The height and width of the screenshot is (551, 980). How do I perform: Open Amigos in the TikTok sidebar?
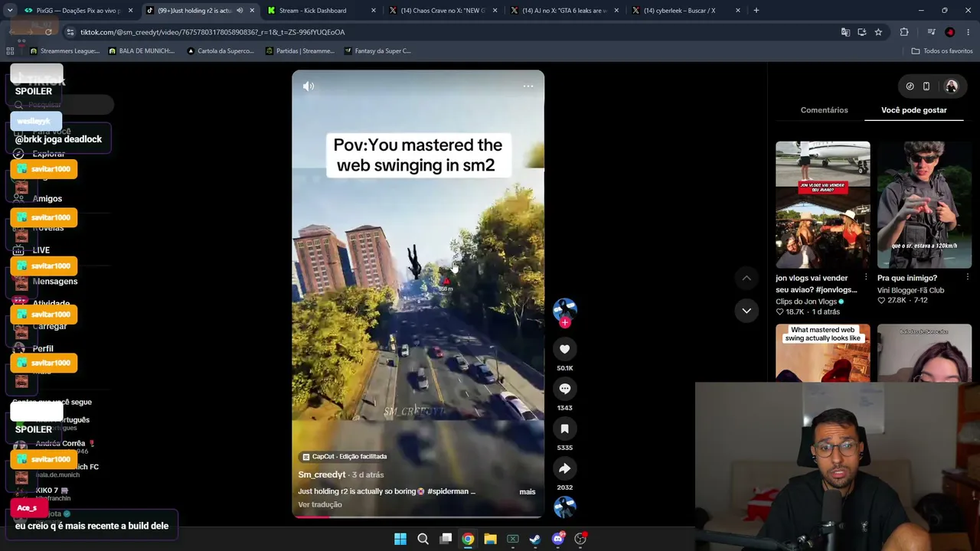point(47,199)
